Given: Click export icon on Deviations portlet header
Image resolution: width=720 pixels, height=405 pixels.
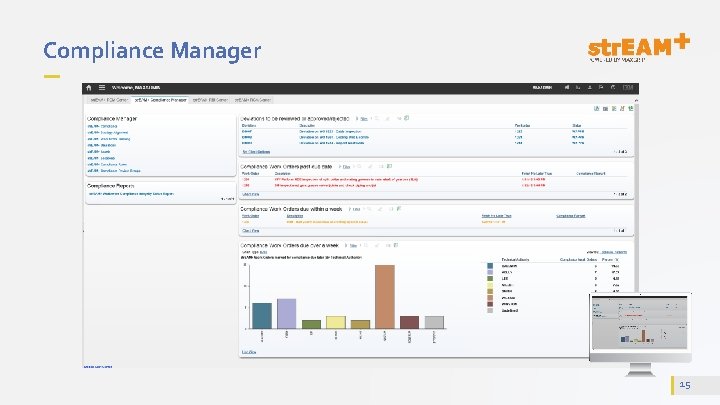Looking at the screenshot, I should point(406,118).
